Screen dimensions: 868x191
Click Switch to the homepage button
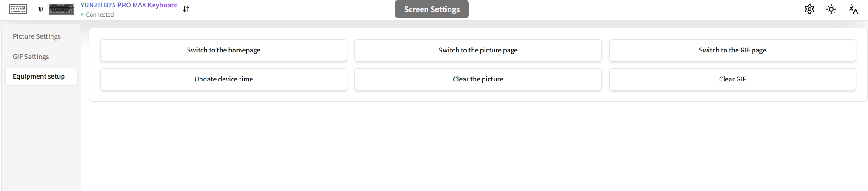point(223,50)
